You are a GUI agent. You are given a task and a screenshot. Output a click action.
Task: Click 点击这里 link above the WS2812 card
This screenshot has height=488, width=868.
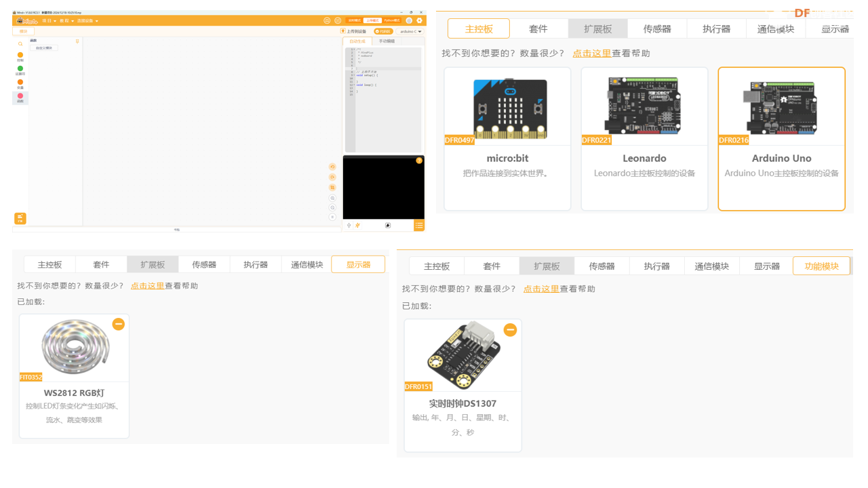147,285
